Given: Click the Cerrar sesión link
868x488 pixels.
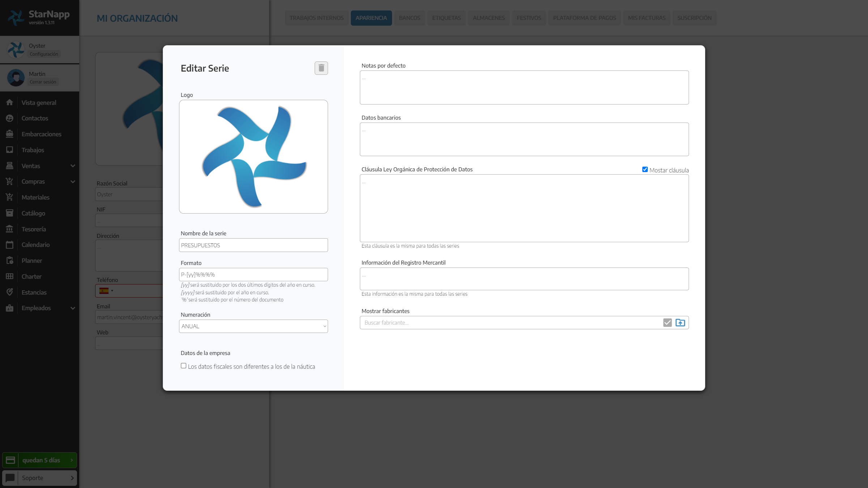Looking at the screenshot, I should 43,82.
